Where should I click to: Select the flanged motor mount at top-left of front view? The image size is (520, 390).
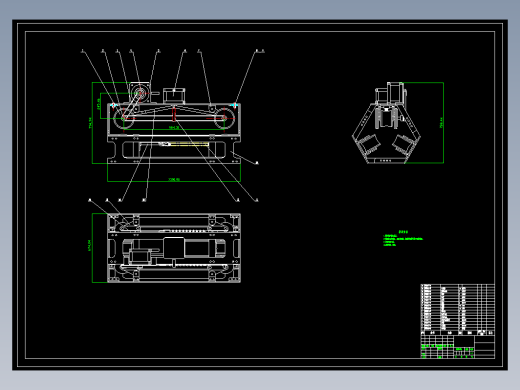(140, 93)
